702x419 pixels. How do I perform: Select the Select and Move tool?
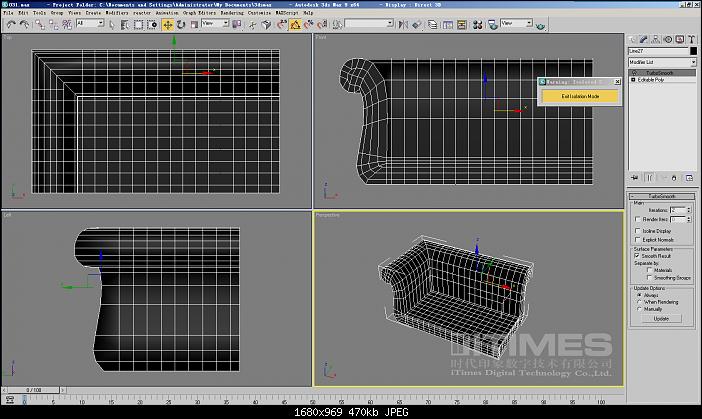click(167, 23)
